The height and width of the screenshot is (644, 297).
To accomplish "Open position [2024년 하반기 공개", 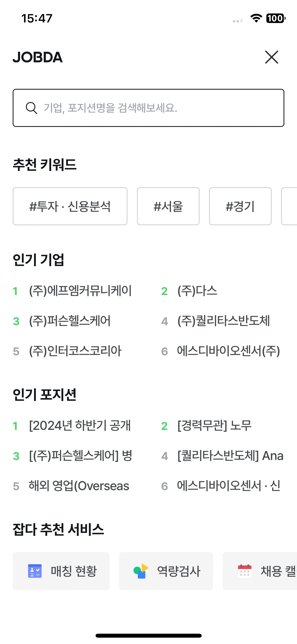I will (x=80, y=426).
